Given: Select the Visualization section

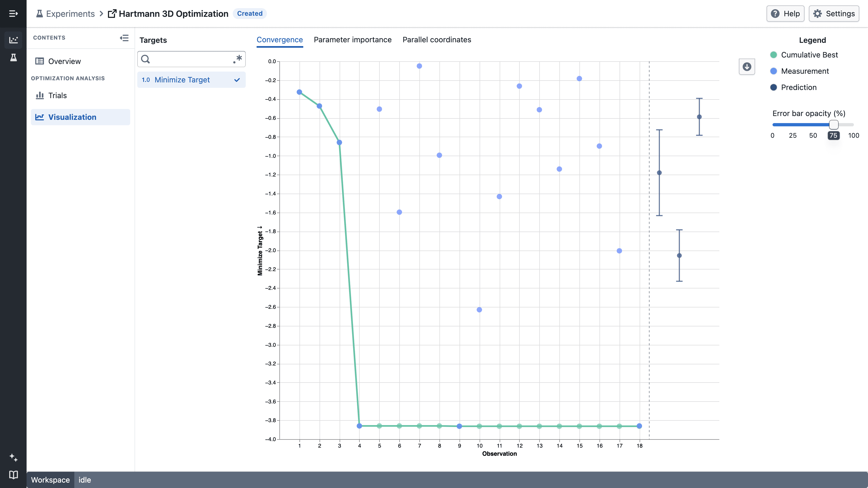Looking at the screenshot, I should coord(81,117).
